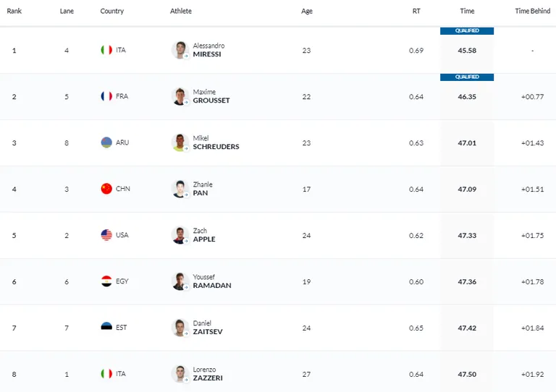Click the Italy flag icon for Miressi

click(x=106, y=50)
